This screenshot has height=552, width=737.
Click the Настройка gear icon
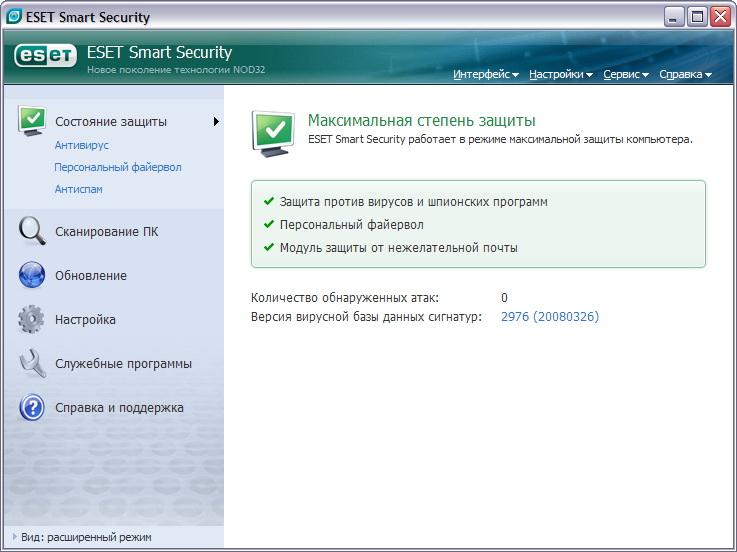pos(32,320)
